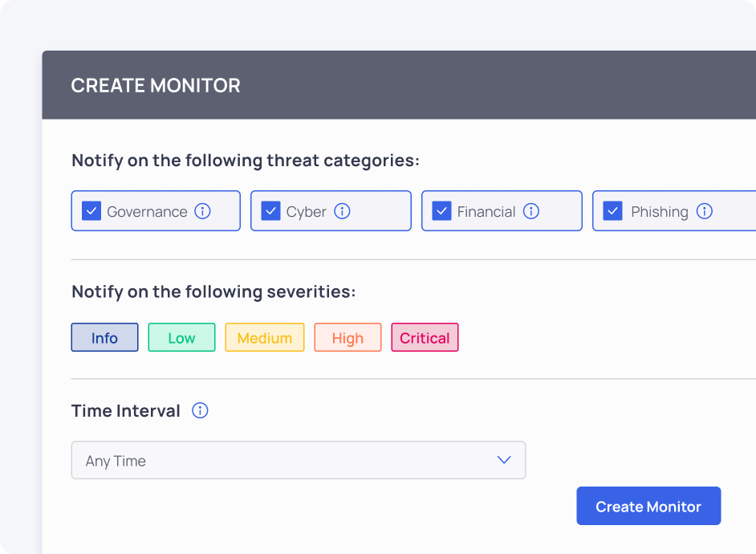
Task: Expand the Any Time dropdown arrow
Action: point(504,460)
